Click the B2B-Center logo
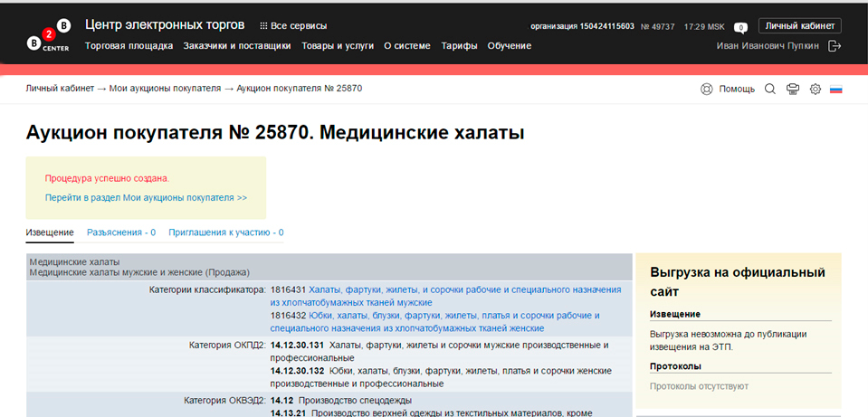 pyautogui.click(x=48, y=36)
